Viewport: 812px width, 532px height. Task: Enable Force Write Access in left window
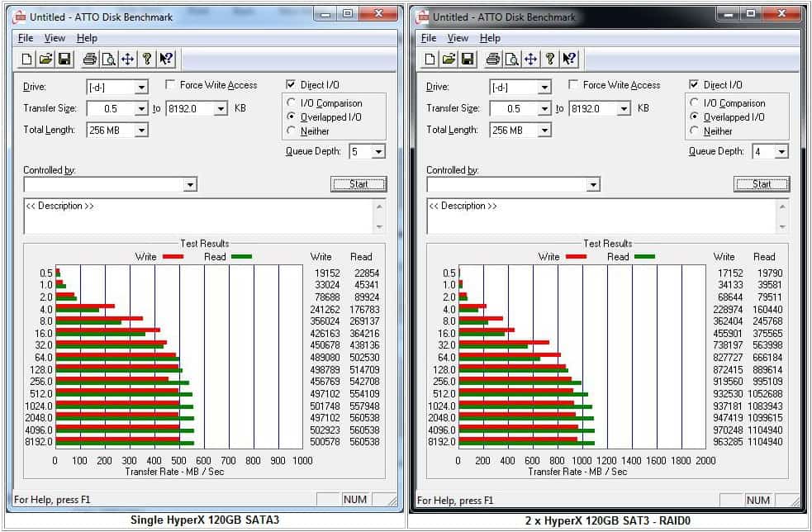[171, 85]
